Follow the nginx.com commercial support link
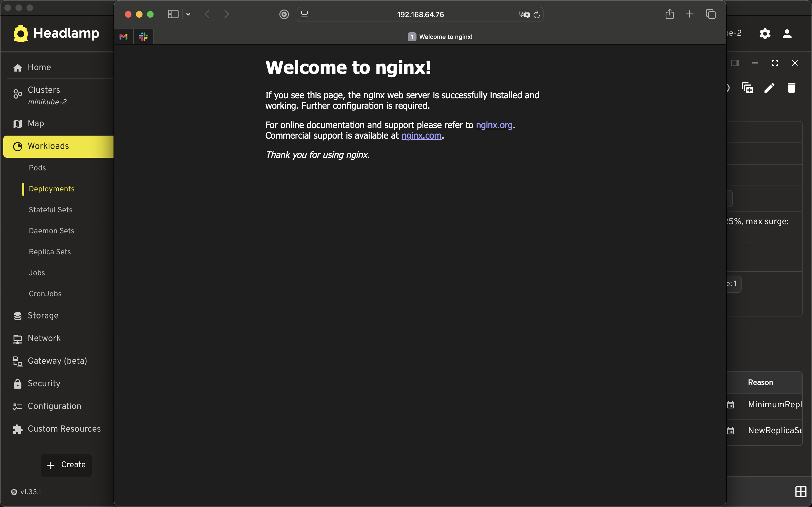 click(x=421, y=136)
